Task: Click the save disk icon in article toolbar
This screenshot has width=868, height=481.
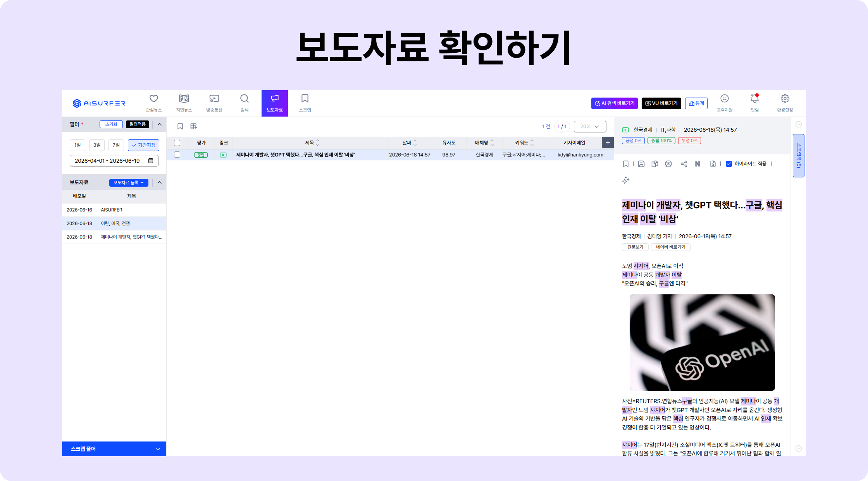Action: 641,164
